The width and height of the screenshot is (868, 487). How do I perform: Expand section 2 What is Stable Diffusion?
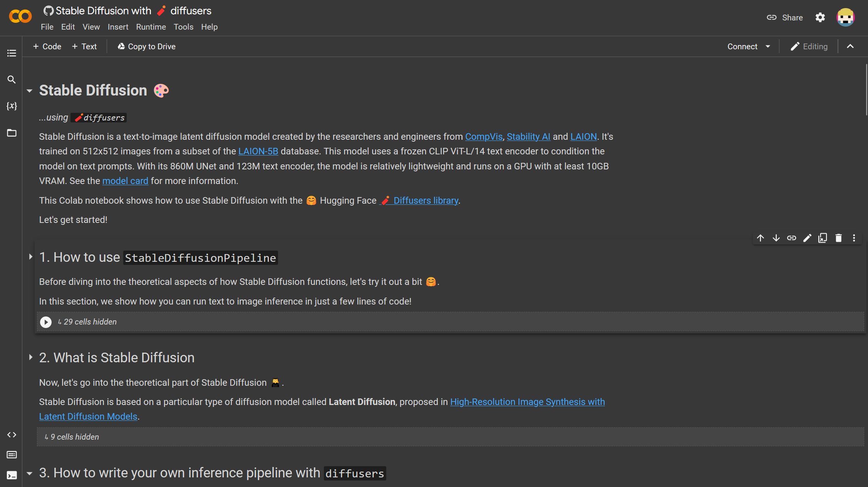30,357
